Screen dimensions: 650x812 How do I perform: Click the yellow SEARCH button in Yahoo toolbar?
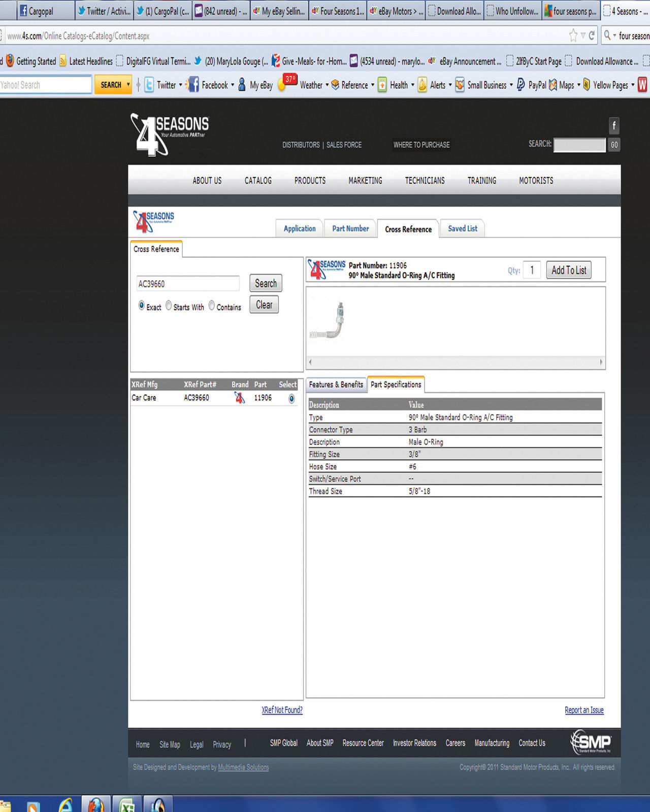click(x=111, y=85)
